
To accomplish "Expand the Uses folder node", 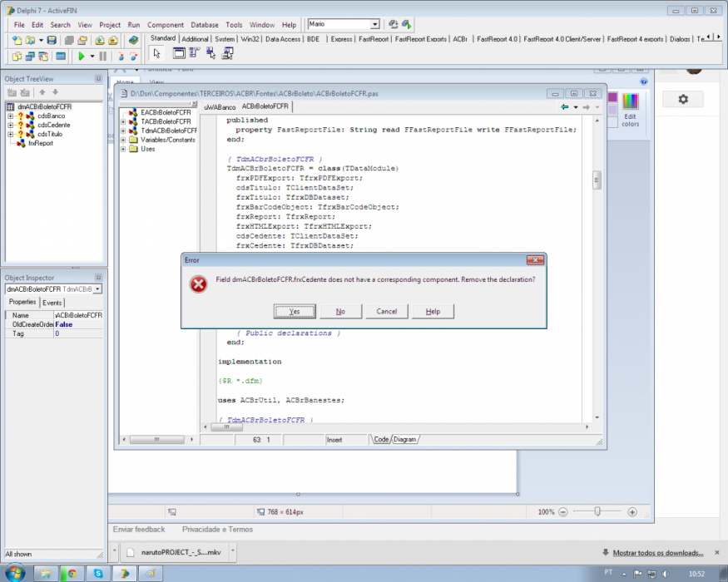I will (x=123, y=149).
